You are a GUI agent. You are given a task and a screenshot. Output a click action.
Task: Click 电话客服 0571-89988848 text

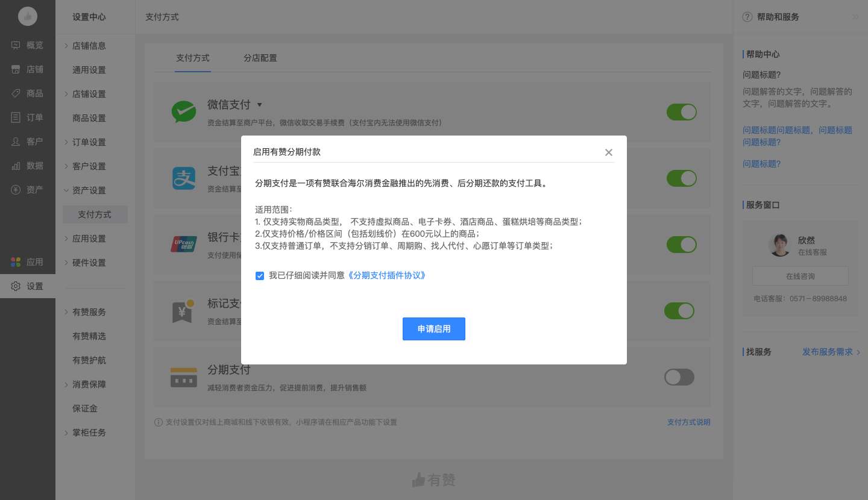(800, 299)
